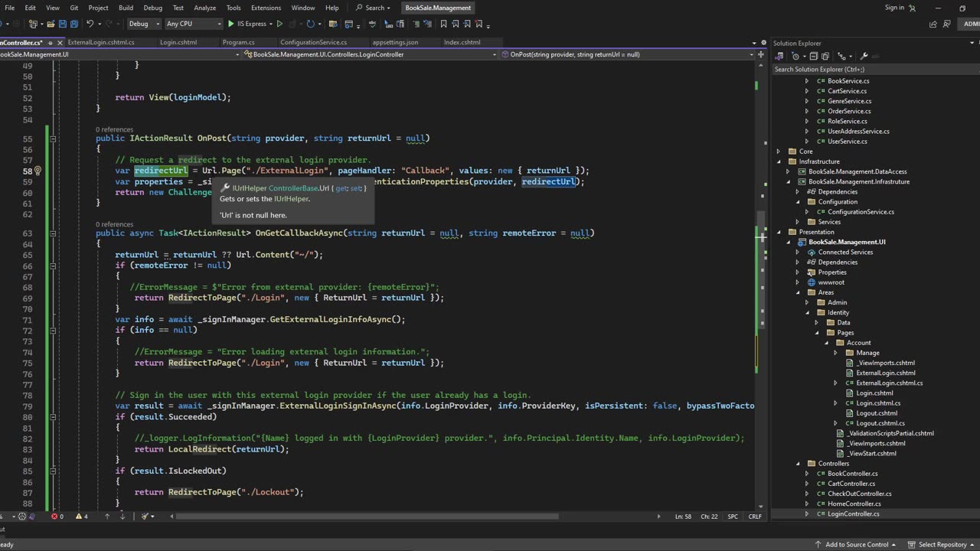This screenshot has width=980, height=551.
Task: Click references CodeLens above OnPost
Action: [114, 129]
